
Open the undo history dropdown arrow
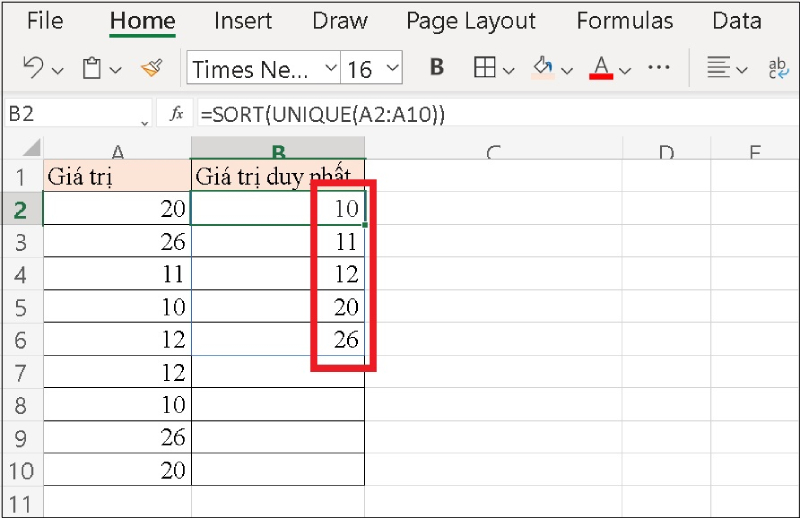click(x=57, y=70)
